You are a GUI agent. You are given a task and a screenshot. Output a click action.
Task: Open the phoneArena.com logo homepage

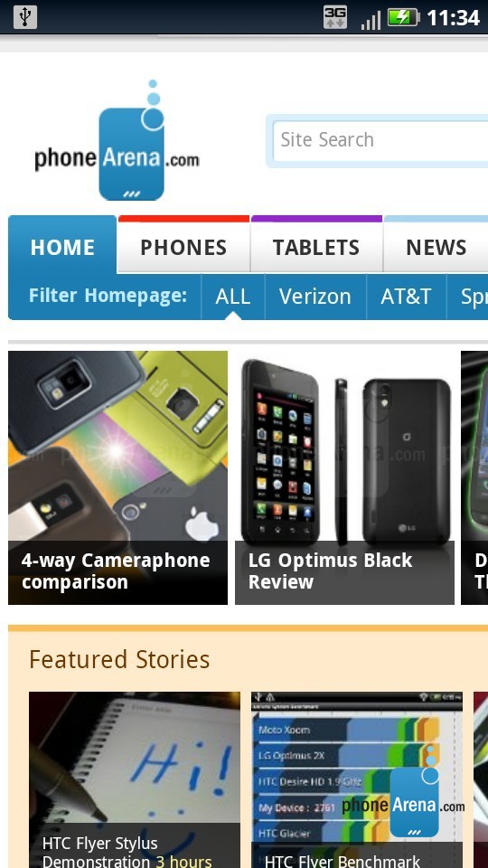117,141
